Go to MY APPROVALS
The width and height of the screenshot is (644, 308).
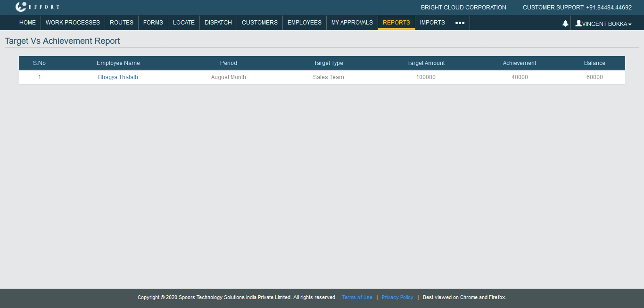point(352,23)
